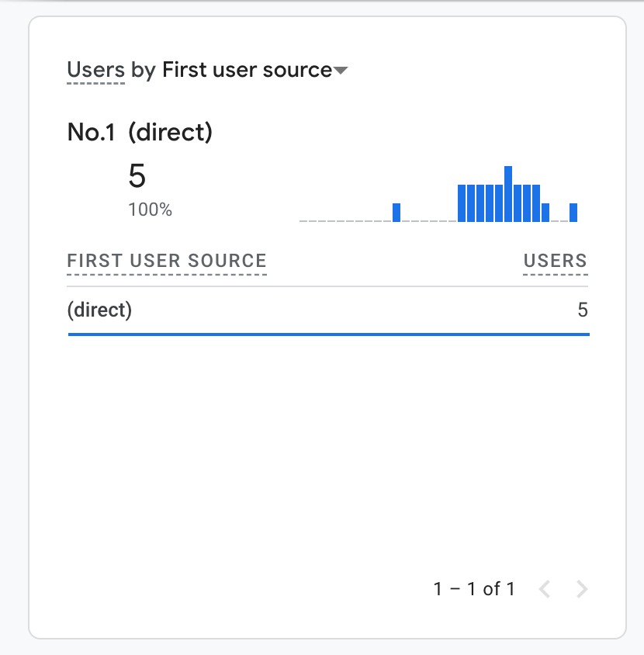Image resolution: width=644 pixels, height=655 pixels.
Task: Click the previous page arrow
Action: (544, 588)
